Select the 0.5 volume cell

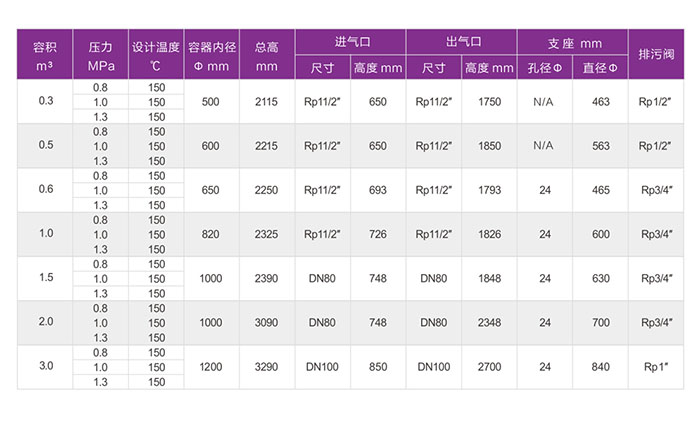click(46, 145)
